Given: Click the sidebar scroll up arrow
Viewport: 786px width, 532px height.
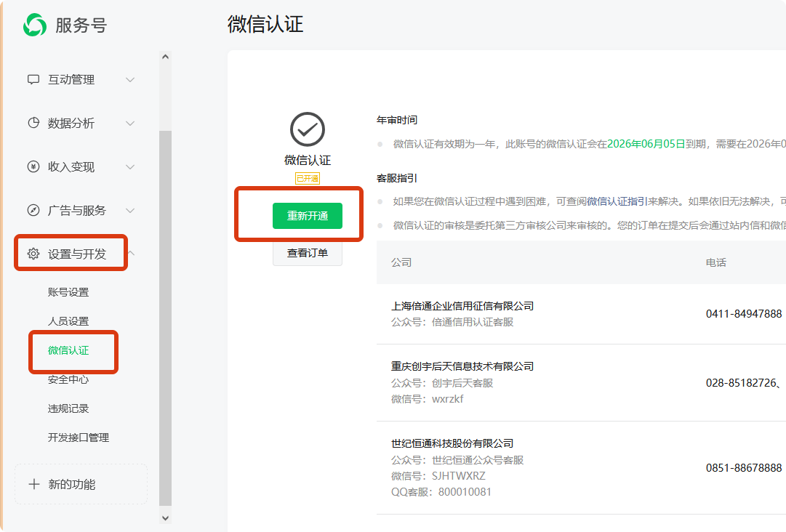Looking at the screenshot, I should (x=166, y=57).
